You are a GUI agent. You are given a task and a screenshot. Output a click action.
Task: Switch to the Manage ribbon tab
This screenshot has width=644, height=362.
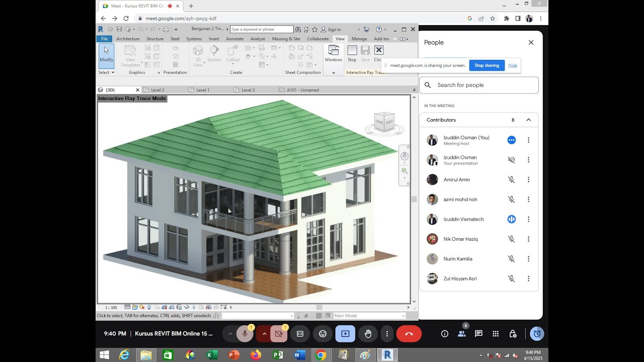click(359, 39)
